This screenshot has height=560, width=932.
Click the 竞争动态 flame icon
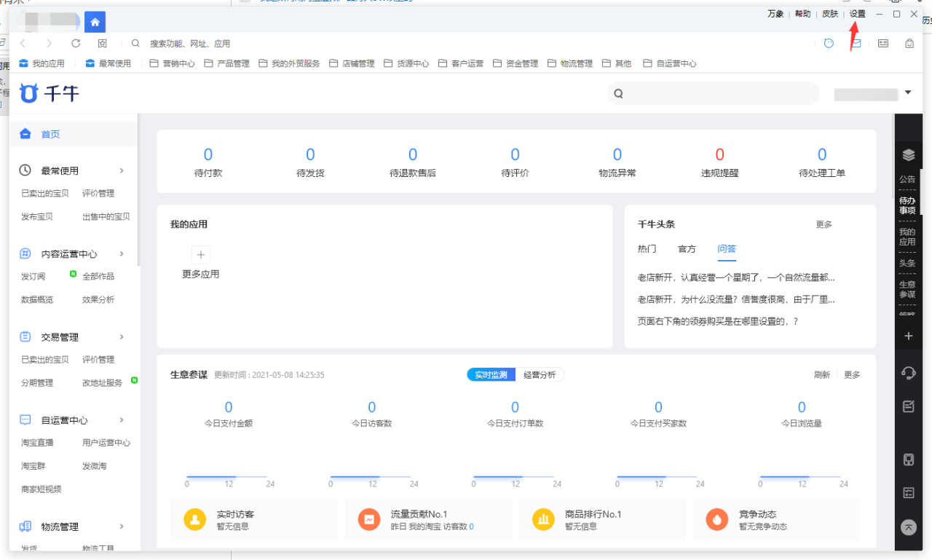(x=717, y=519)
